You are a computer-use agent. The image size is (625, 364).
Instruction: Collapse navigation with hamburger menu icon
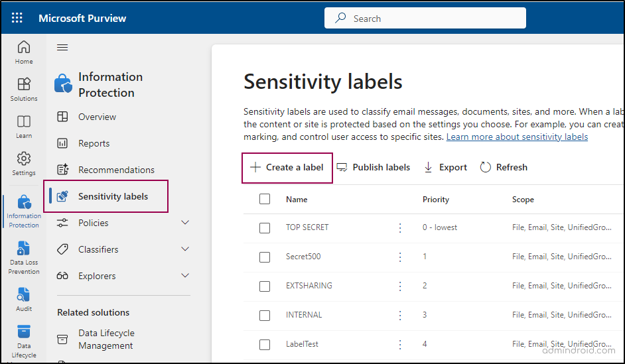coord(62,48)
